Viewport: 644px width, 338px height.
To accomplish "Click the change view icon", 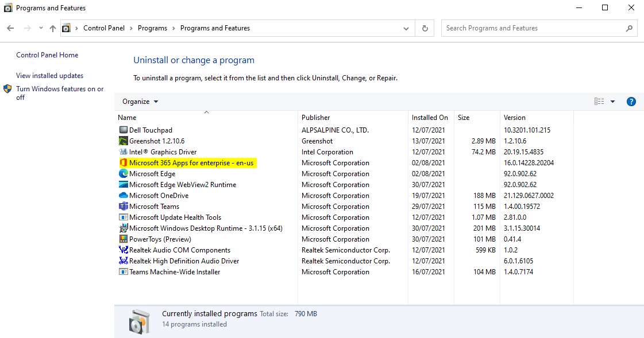I will 599,102.
